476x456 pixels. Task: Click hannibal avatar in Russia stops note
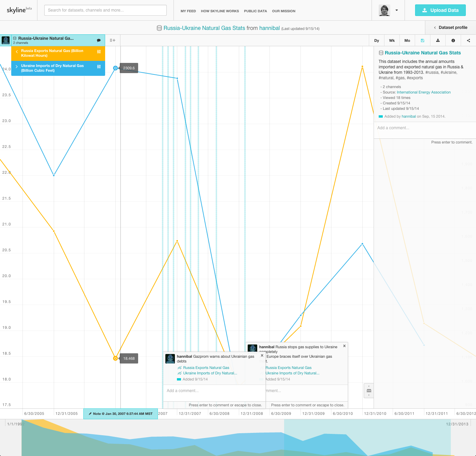(x=252, y=349)
